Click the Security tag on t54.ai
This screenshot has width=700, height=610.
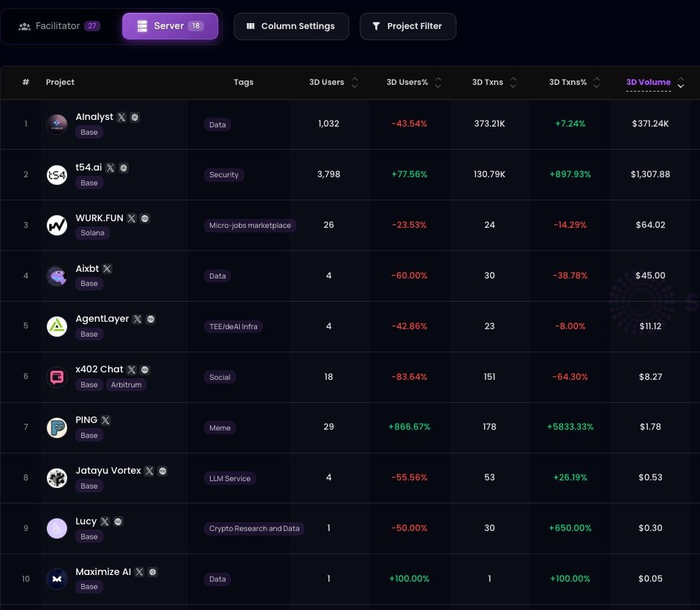pyautogui.click(x=223, y=174)
